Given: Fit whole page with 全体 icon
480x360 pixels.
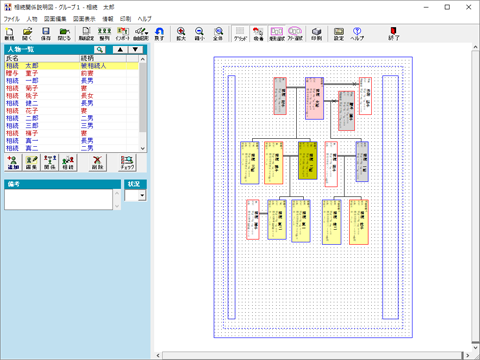Looking at the screenshot, I should tap(218, 34).
